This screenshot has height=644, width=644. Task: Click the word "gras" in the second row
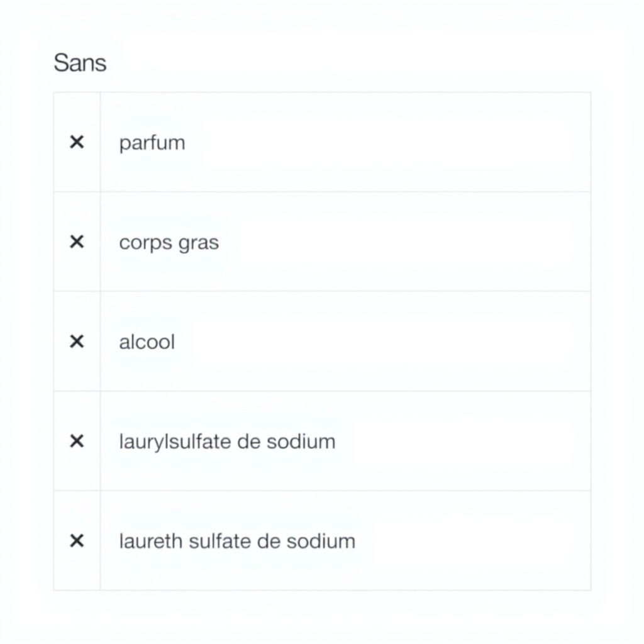tap(198, 243)
